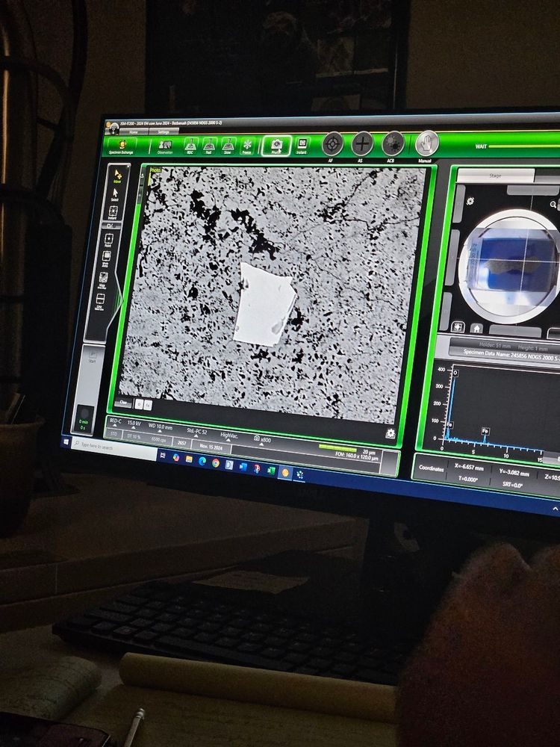
Task: Start the analysis acquisition
Action: (92, 356)
